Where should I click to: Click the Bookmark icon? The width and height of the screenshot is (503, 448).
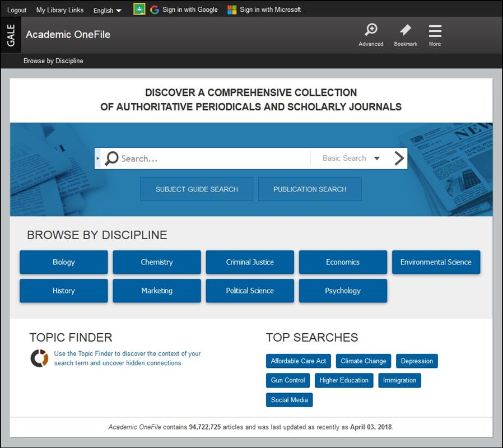tap(406, 35)
